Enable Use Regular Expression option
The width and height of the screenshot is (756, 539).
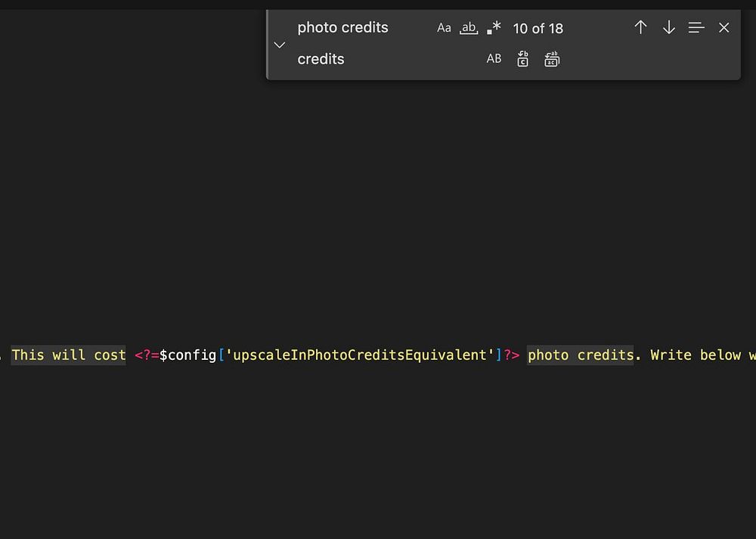pos(494,28)
